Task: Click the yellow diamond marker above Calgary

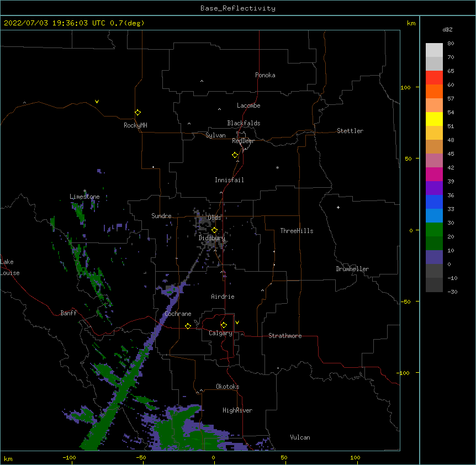Action: click(224, 325)
